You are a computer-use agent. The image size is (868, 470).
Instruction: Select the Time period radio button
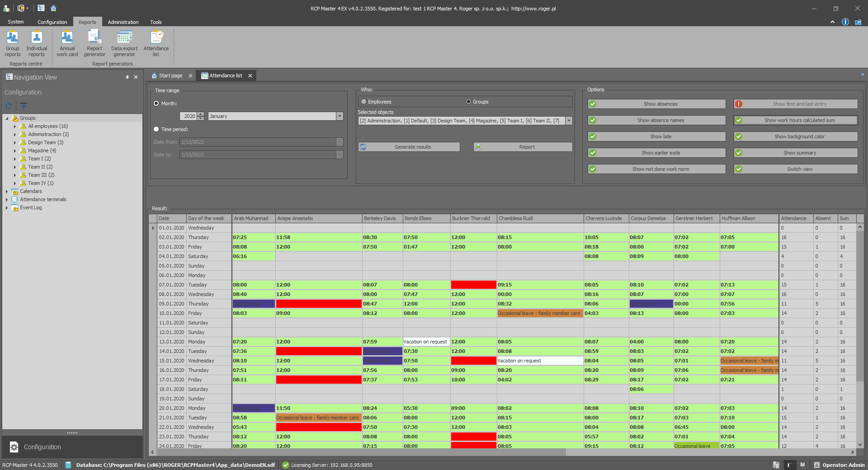[156, 129]
